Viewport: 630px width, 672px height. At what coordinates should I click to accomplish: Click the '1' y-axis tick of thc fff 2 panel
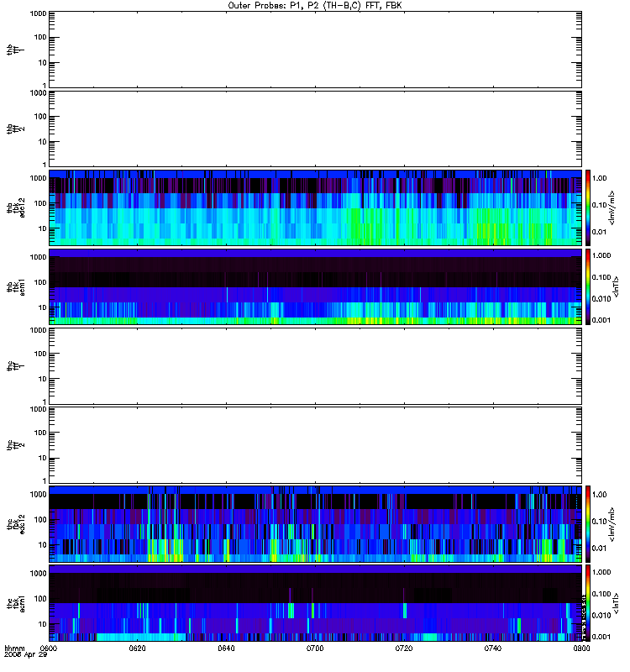(45, 480)
